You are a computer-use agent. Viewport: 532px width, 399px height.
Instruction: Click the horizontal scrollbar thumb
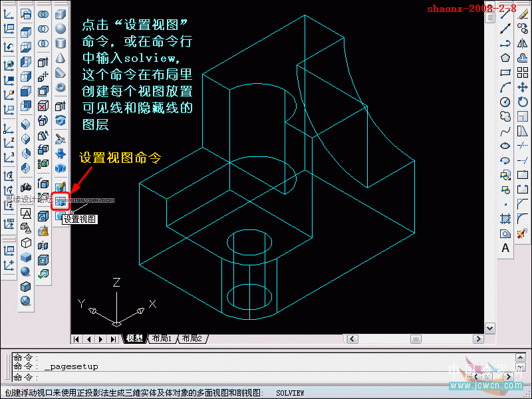[x=416, y=339]
